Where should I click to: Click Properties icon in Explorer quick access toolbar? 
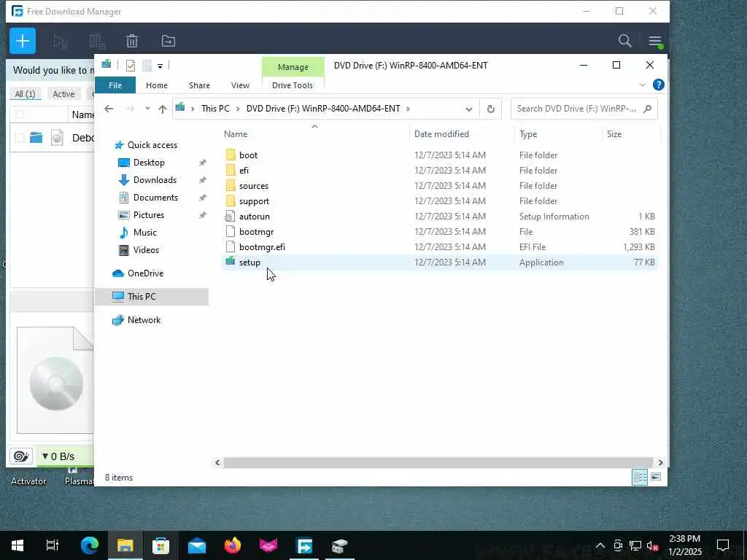point(130,66)
